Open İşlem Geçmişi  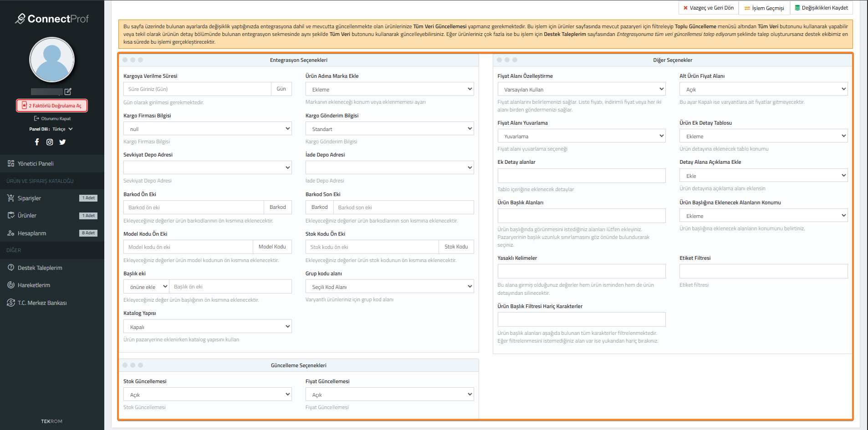764,8
